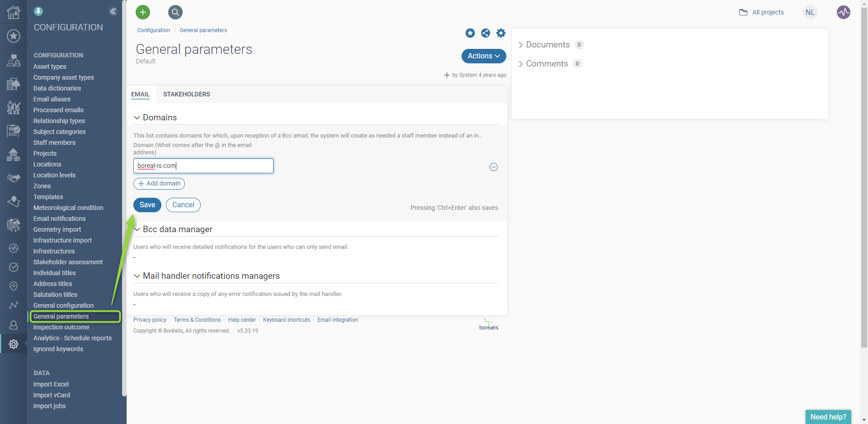The width and height of the screenshot is (868, 424).
Task: Collapse the sidebar with double chevron icon
Action: [x=113, y=11]
